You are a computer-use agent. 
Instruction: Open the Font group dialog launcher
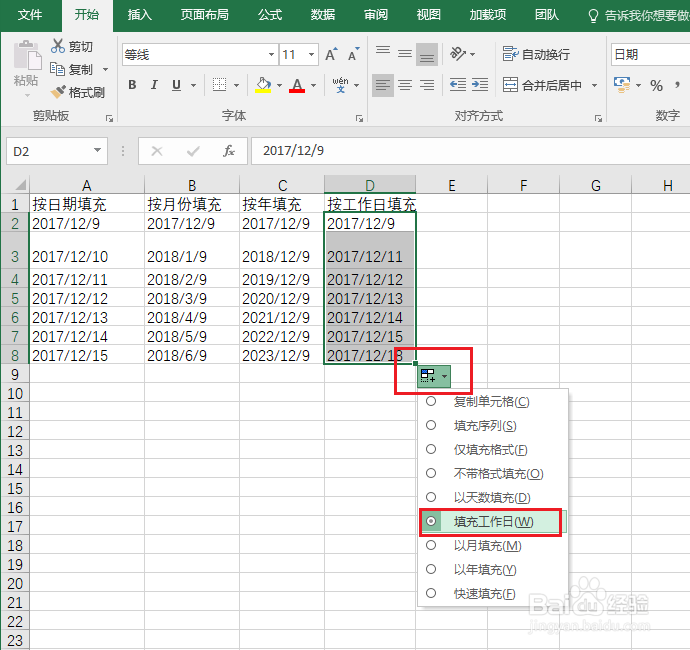pyautogui.click(x=360, y=118)
